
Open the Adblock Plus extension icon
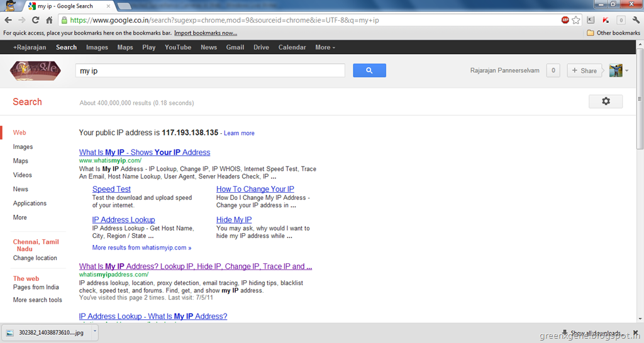click(x=565, y=20)
